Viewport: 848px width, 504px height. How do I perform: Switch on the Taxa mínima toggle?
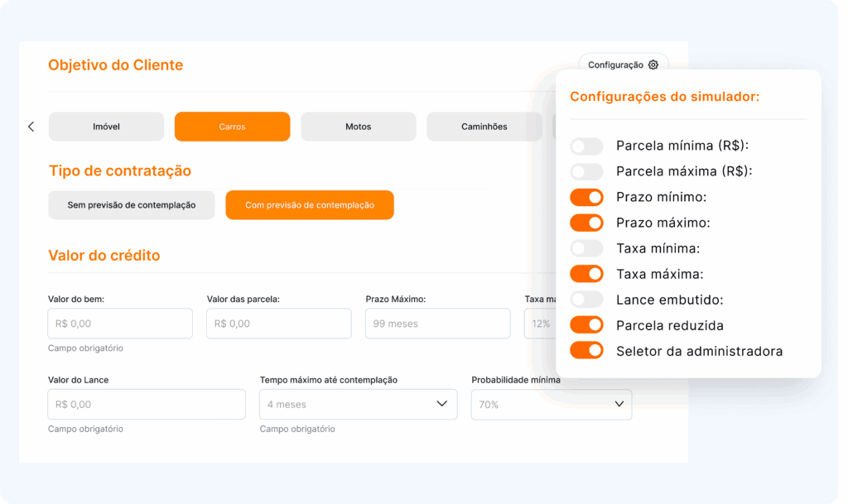tap(586, 248)
